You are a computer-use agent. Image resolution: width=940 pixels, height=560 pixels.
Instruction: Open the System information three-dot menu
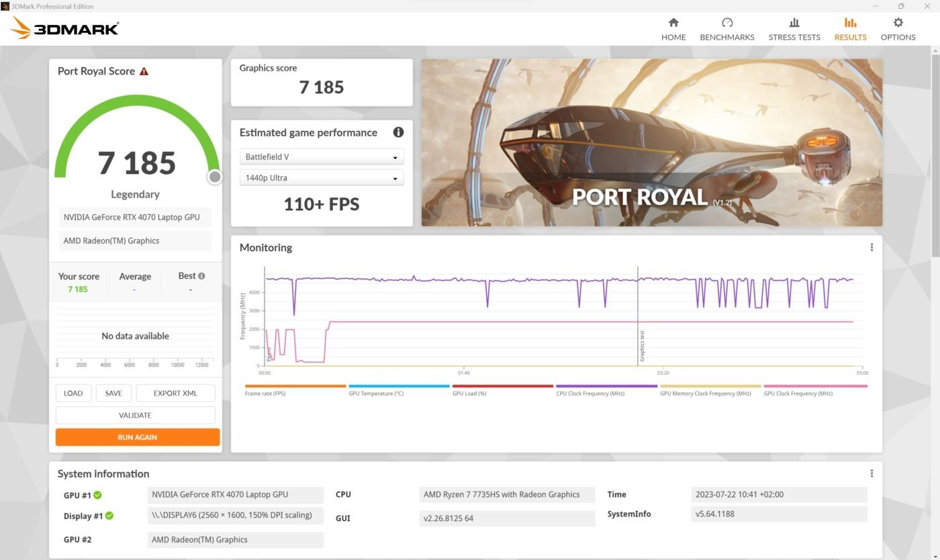(x=872, y=473)
